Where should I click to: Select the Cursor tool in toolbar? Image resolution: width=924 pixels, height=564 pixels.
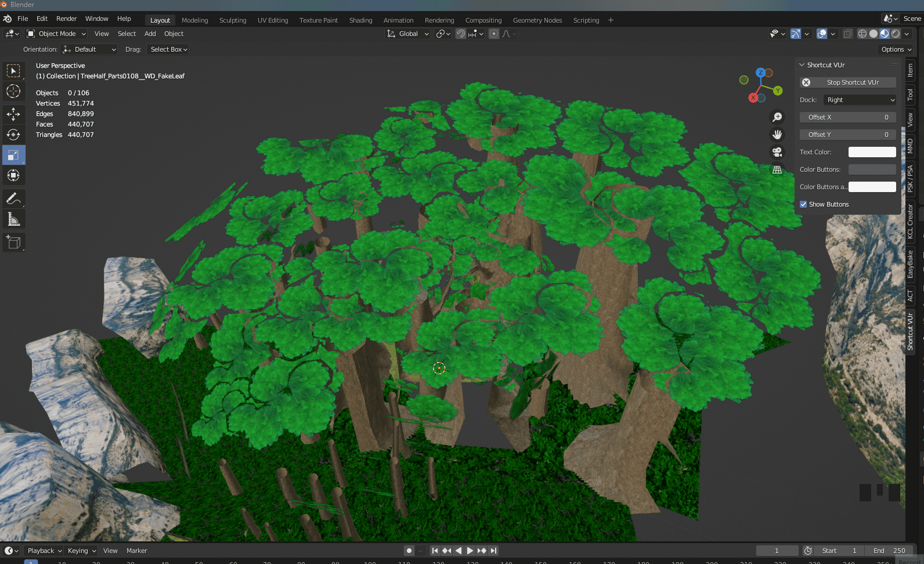tap(13, 91)
